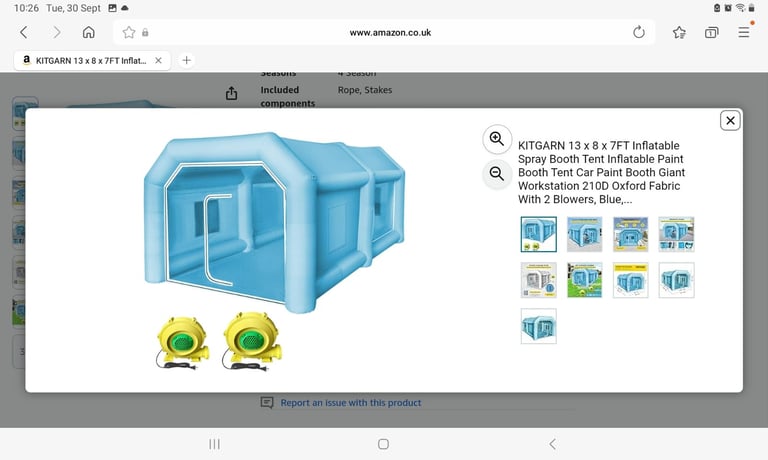Click 'Included components' label
The image size is (768, 460).
(288, 97)
